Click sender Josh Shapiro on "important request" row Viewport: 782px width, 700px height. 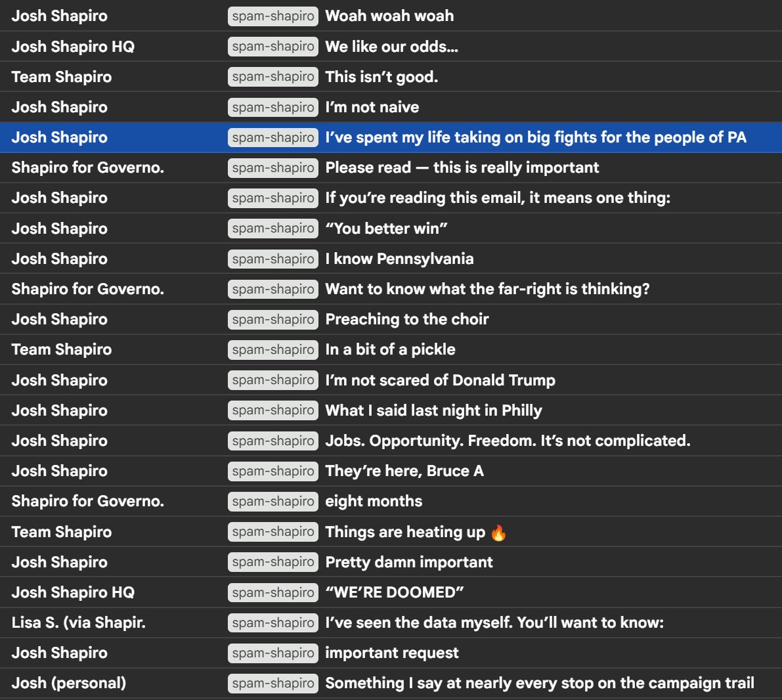pos(59,653)
